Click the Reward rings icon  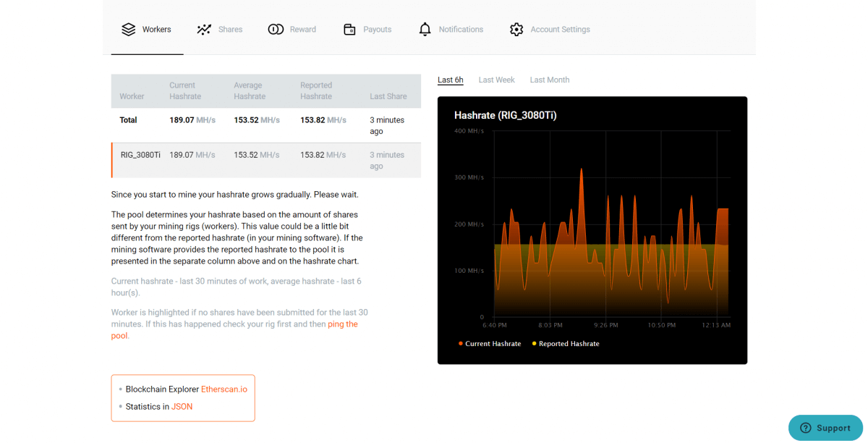pos(276,29)
